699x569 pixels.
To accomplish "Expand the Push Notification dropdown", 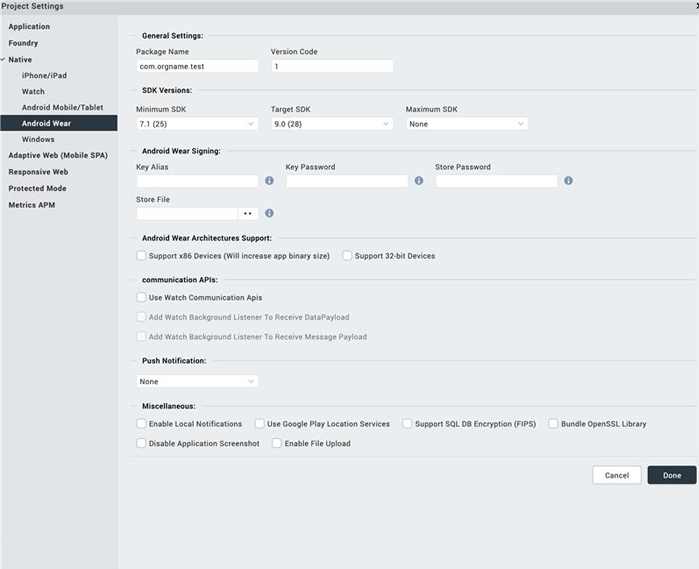I will tap(197, 381).
